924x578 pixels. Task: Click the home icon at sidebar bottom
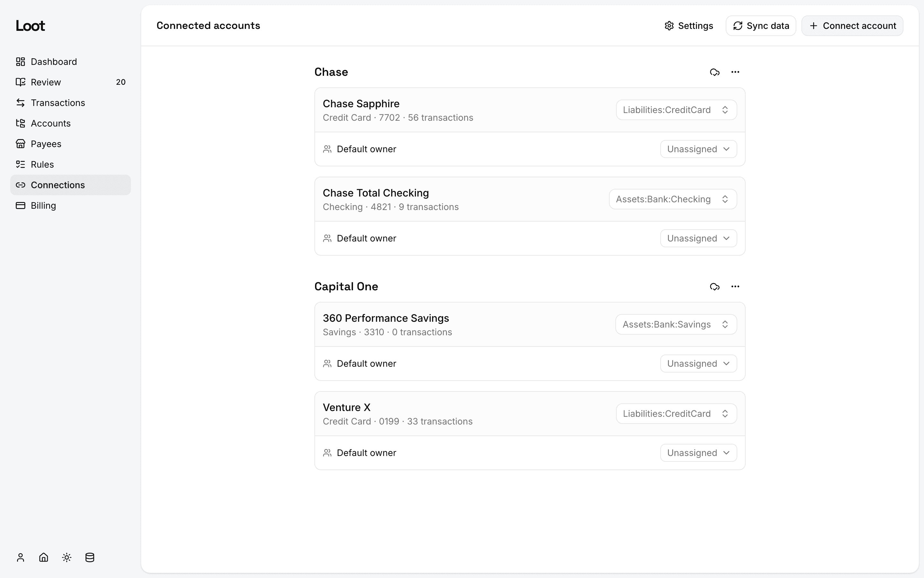44,557
